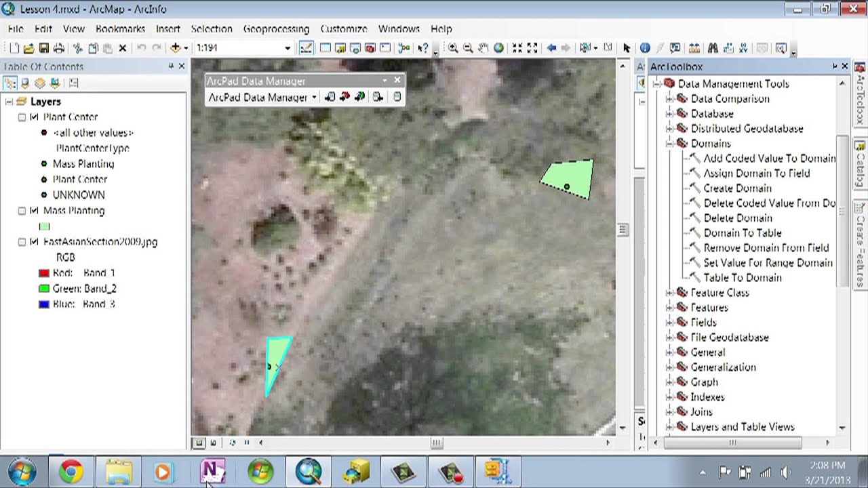Viewport: 868px width, 488px height.
Task: Select the Zoom In tool
Action: coord(453,48)
